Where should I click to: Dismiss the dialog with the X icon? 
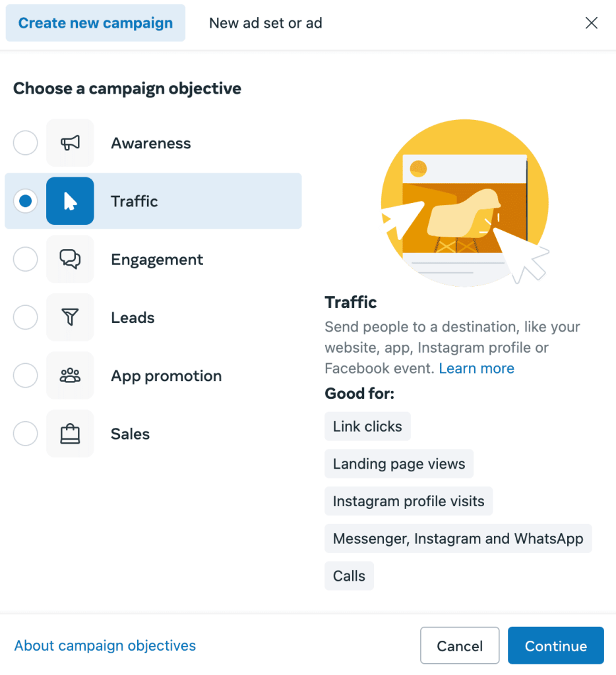coord(591,22)
